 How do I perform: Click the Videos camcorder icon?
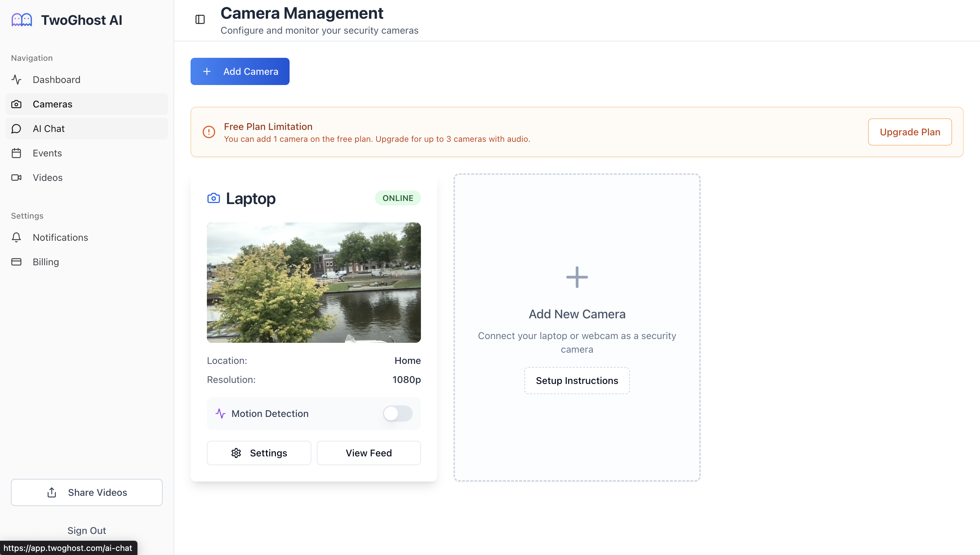point(16,178)
